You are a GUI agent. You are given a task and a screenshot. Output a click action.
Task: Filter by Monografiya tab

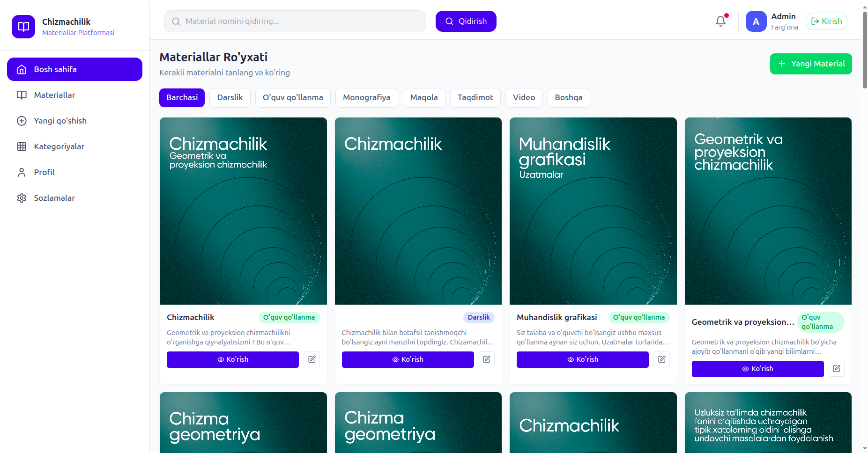point(366,98)
